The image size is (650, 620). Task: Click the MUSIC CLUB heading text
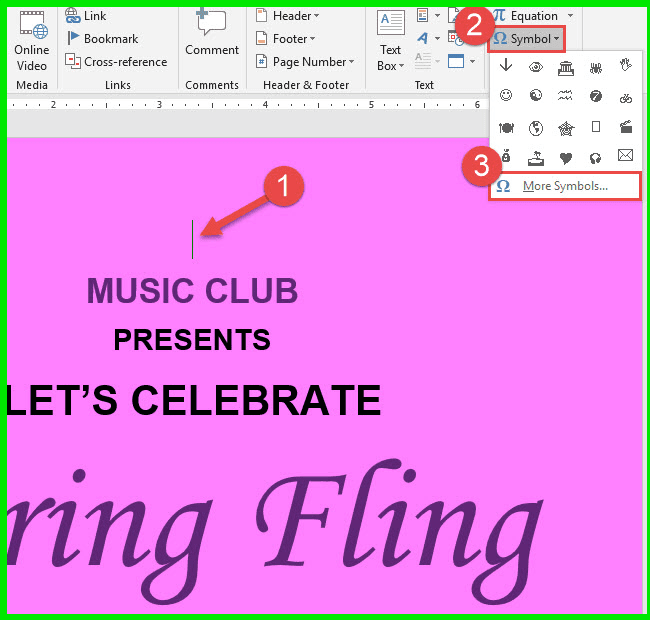click(x=192, y=291)
